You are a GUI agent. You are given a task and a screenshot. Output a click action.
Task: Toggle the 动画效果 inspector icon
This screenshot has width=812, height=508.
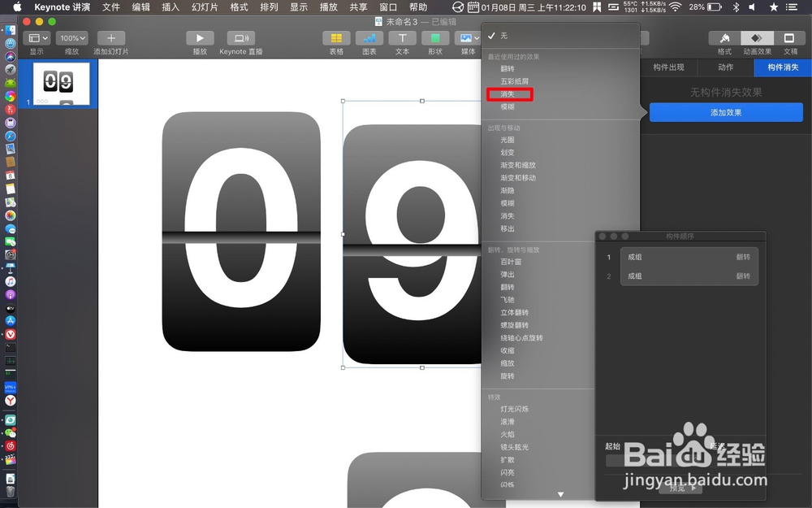point(757,38)
